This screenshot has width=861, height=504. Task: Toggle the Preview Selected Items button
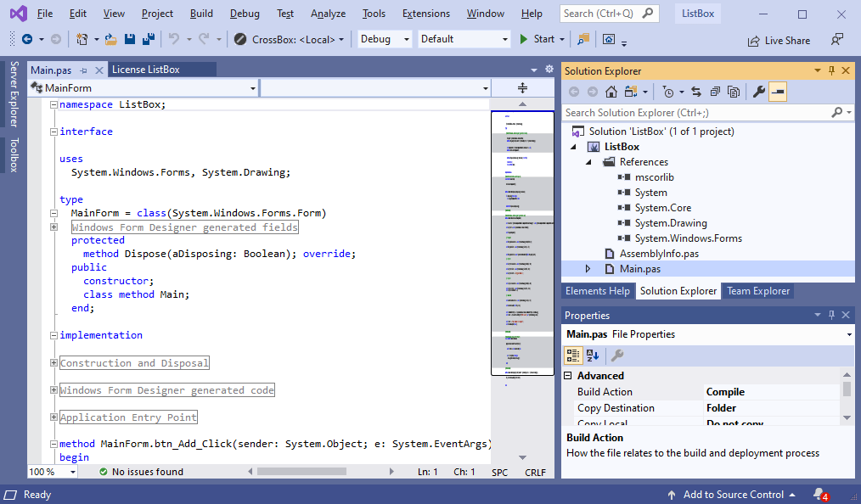[x=778, y=92]
